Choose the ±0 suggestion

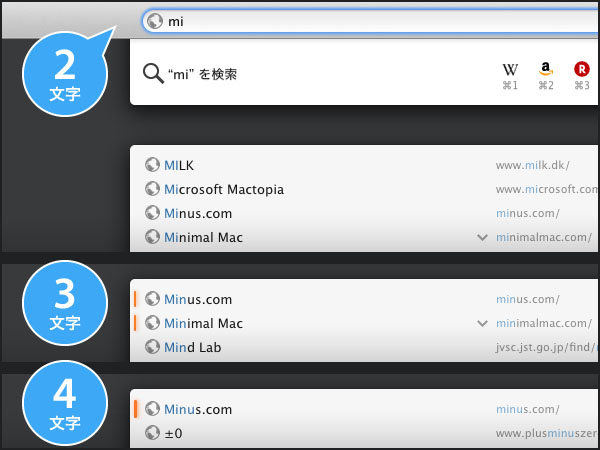173,433
